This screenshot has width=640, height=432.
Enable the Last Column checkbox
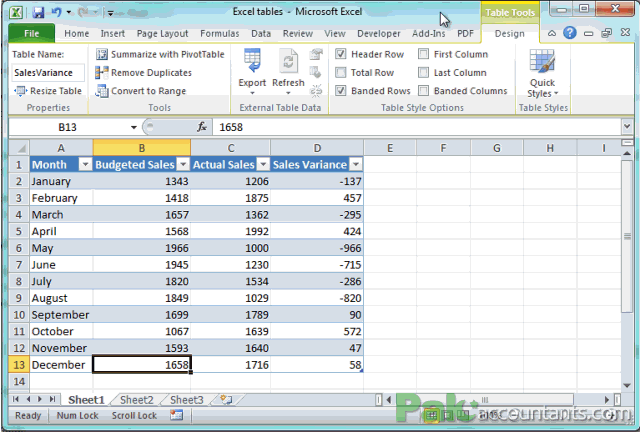[x=423, y=72]
